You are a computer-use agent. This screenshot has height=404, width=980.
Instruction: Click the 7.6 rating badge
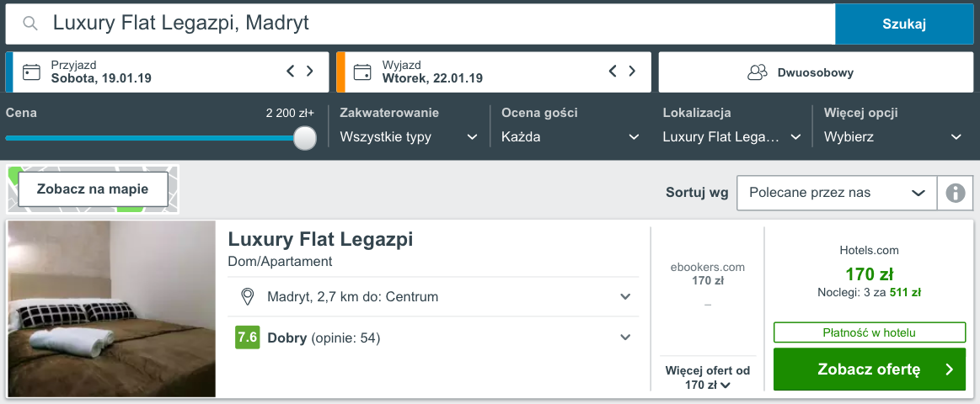click(247, 338)
